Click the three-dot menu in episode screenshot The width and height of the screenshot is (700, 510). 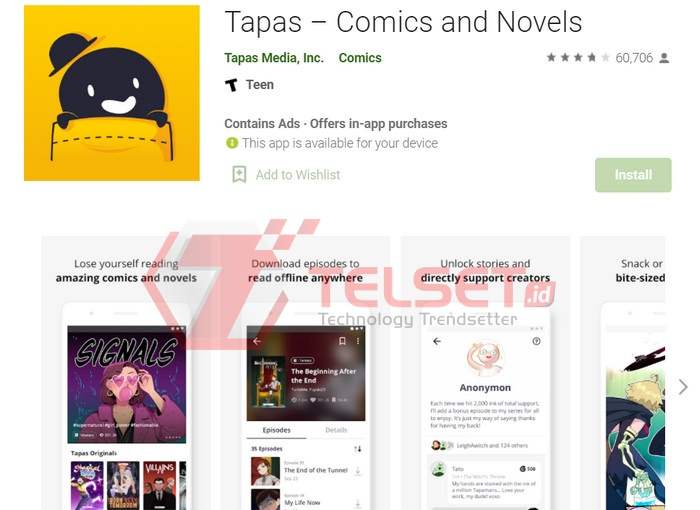[x=358, y=341]
